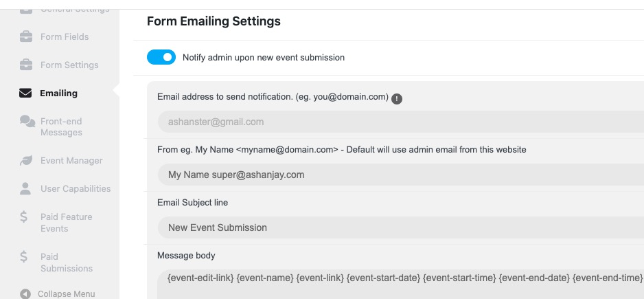
Task: Collapse the sidebar menu arrow icon
Action: 25,294
